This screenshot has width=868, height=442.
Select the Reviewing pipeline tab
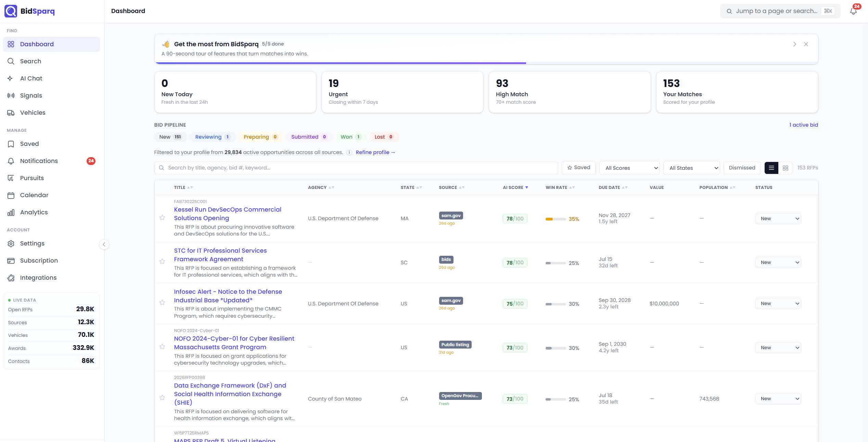pyautogui.click(x=213, y=137)
